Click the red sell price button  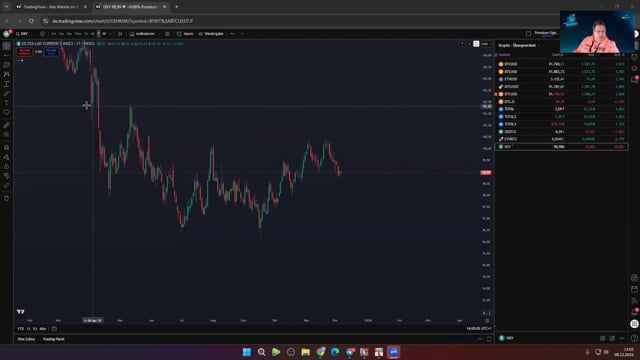24,52
